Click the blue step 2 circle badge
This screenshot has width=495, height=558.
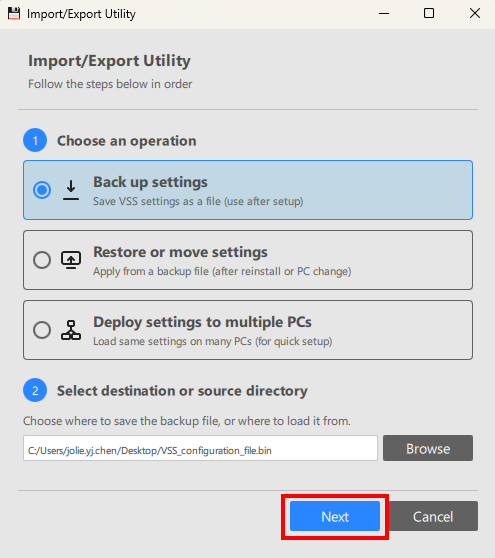click(x=35, y=390)
